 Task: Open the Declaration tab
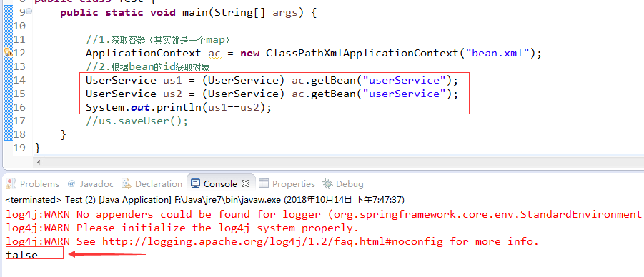[x=152, y=184]
